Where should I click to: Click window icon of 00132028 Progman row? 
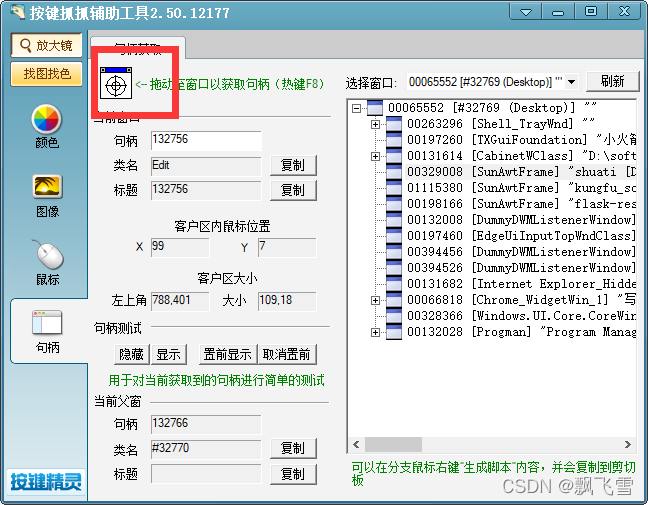(394, 332)
